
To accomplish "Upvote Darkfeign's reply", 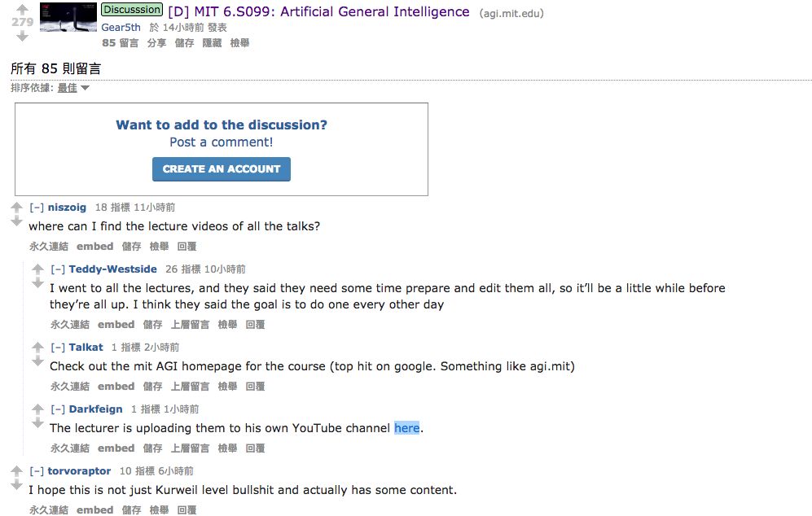I will click(37, 409).
